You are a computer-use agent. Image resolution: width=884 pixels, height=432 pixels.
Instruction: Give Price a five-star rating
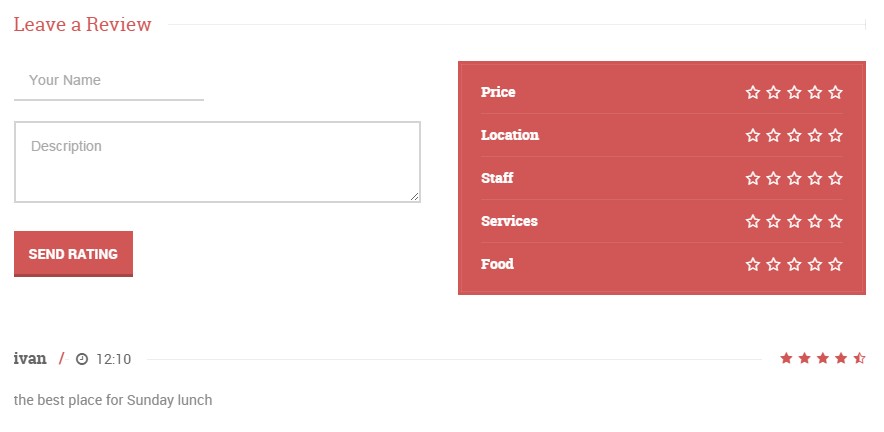pyautogui.click(x=836, y=92)
